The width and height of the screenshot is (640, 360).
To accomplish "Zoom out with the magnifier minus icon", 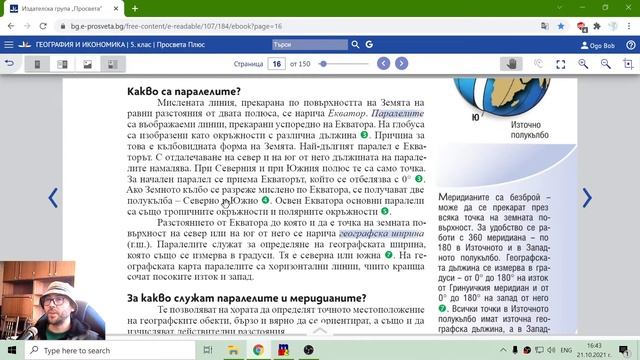I will (606, 64).
